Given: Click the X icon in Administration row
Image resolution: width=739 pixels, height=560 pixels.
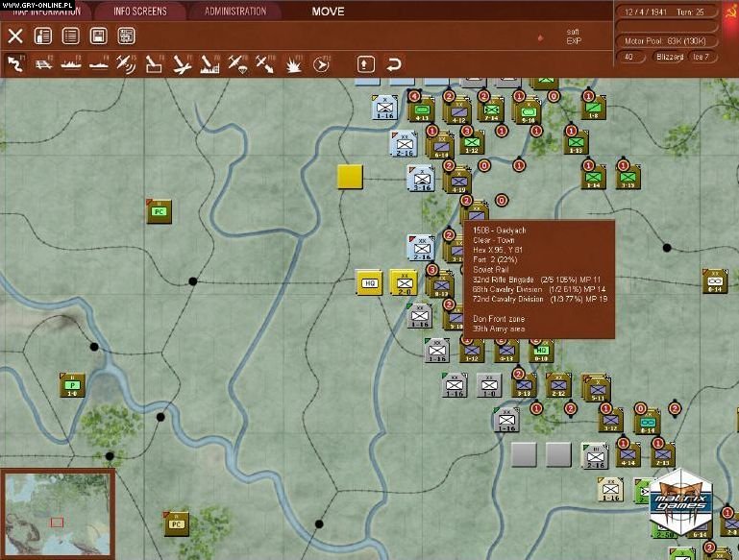Looking at the screenshot, I should (x=15, y=36).
